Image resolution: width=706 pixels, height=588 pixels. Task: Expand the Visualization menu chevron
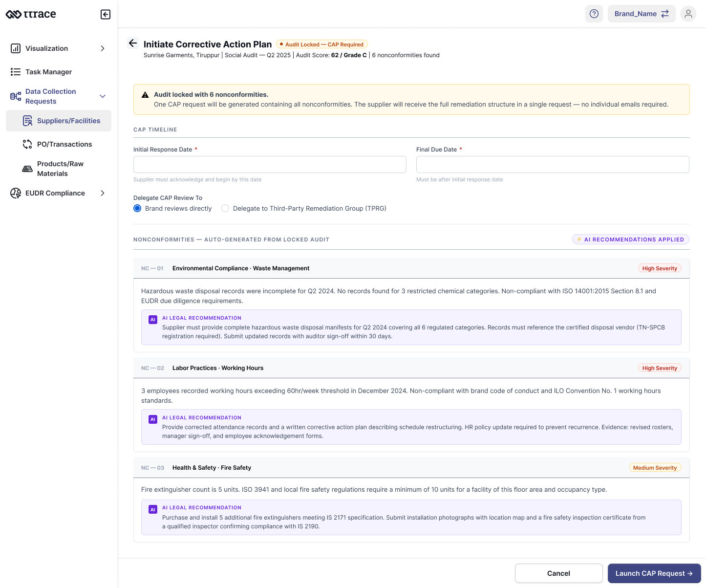(x=103, y=48)
